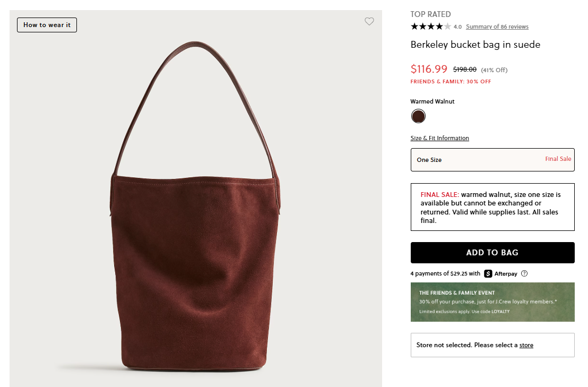
Task: Click the Berkeley bucket bag in suede title
Action: 475,45
